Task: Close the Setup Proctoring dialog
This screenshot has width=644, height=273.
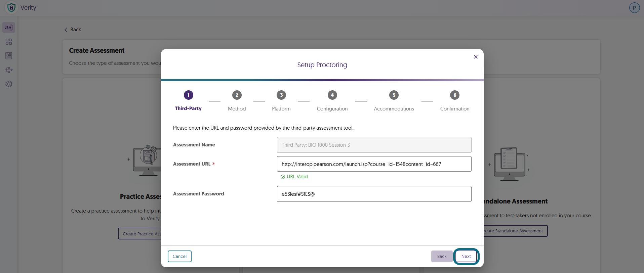Action: [476, 57]
